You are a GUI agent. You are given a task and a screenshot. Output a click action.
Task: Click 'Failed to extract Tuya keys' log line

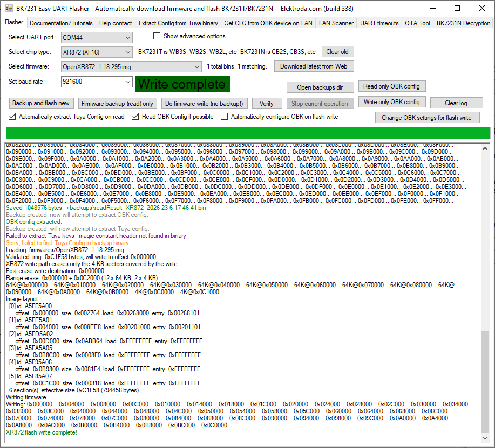[x=96, y=236]
